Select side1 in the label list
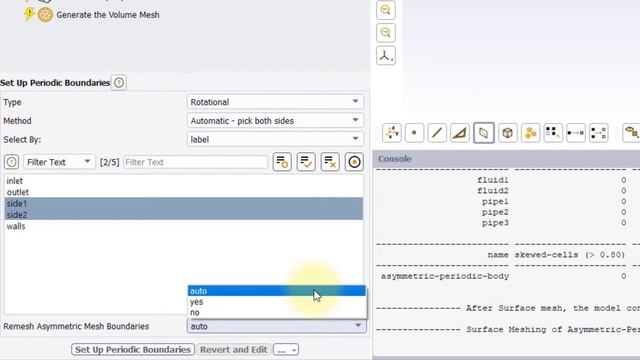 [x=183, y=203]
